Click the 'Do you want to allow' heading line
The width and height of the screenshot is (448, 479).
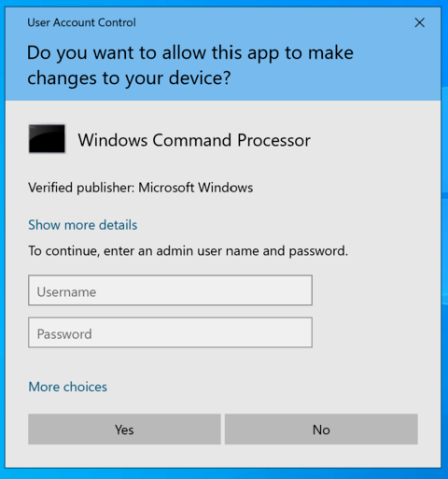pos(190,52)
